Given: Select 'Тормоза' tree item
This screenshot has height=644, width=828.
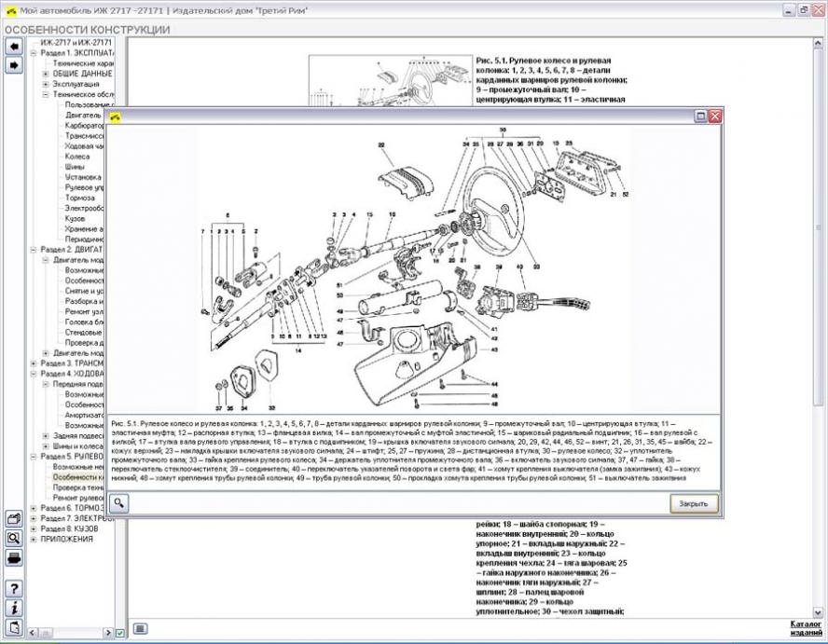Looking at the screenshot, I should 80,198.
